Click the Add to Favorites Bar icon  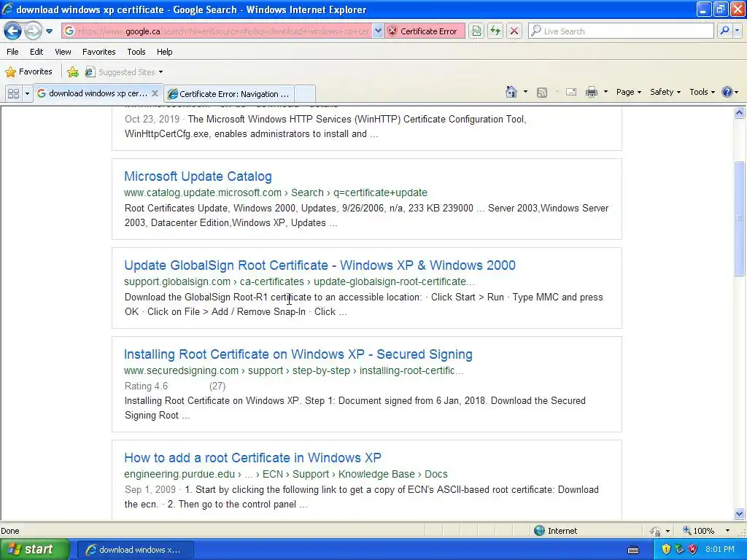73,72
